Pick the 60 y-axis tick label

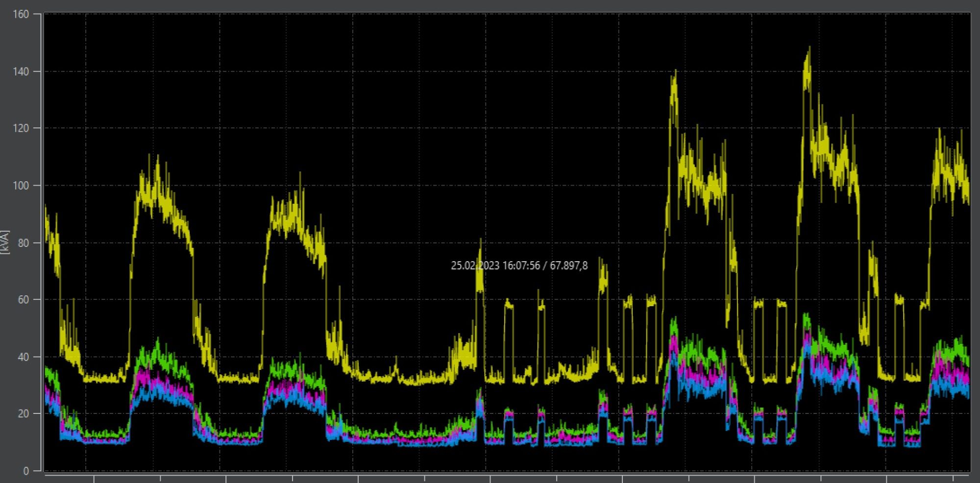pos(23,300)
